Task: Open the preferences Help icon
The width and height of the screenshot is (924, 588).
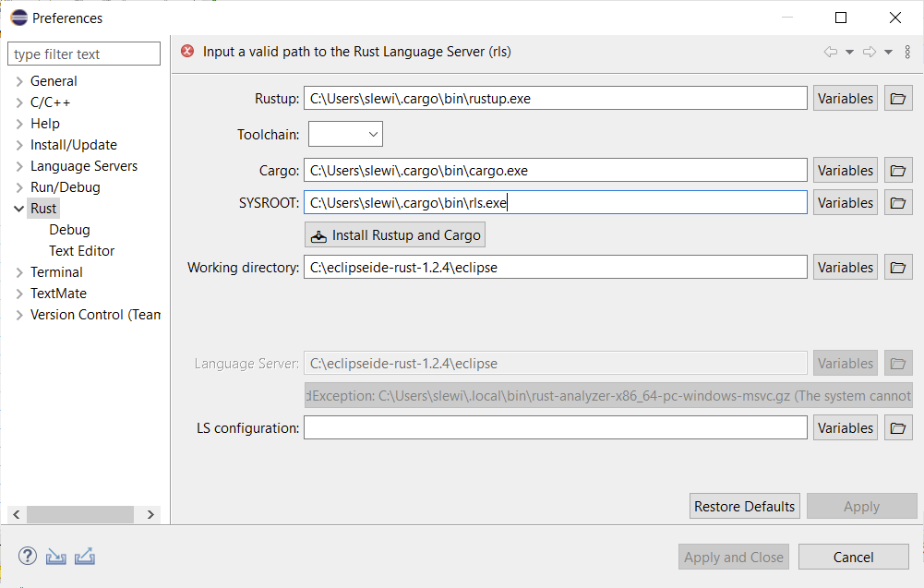Action: coord(28,557)
